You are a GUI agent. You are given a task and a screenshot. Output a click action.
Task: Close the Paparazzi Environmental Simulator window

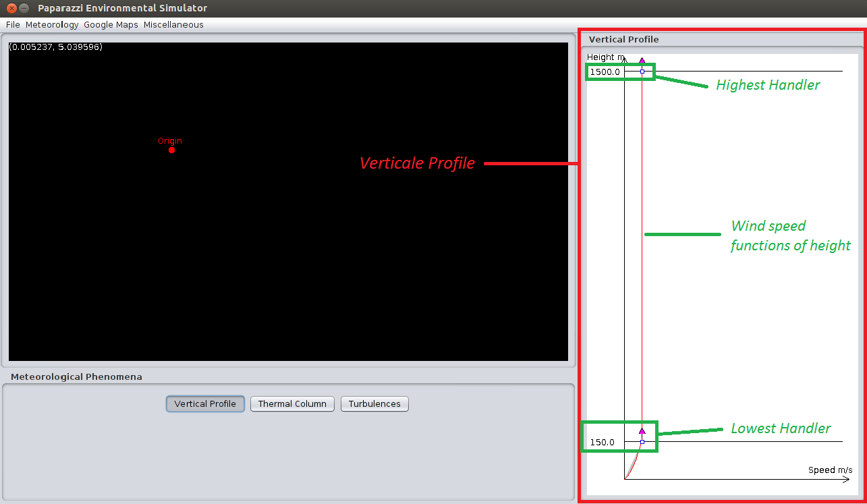11,8
